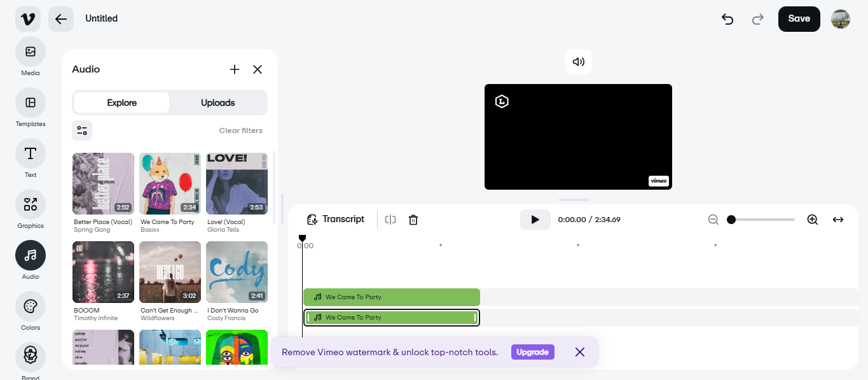Redo the last action
Screen dimensions: 868x380
point(758,19)
